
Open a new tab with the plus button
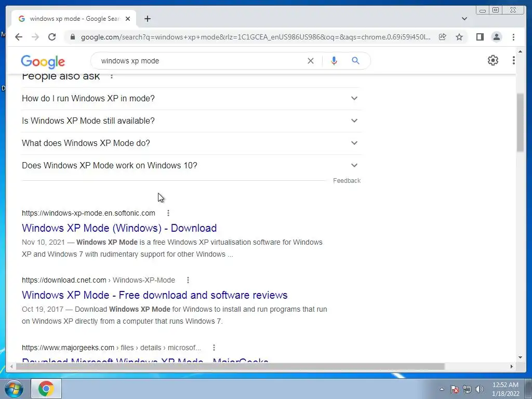pyautogui.click(x=148, y=19)
